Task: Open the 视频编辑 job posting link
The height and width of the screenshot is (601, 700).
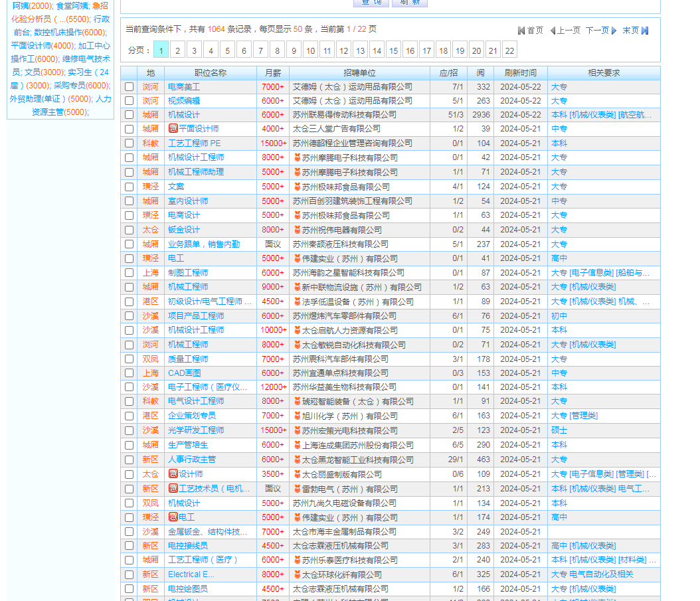Action: click(x=184, y=101)
